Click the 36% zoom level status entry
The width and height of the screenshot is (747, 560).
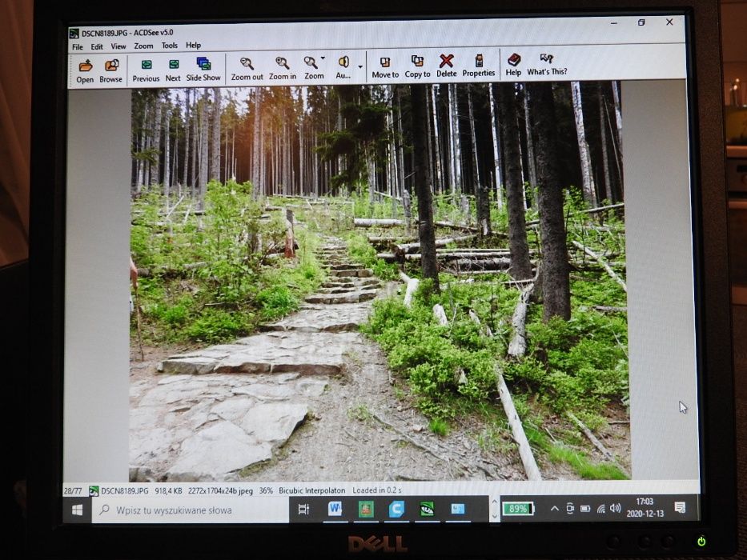pos(266,490)
